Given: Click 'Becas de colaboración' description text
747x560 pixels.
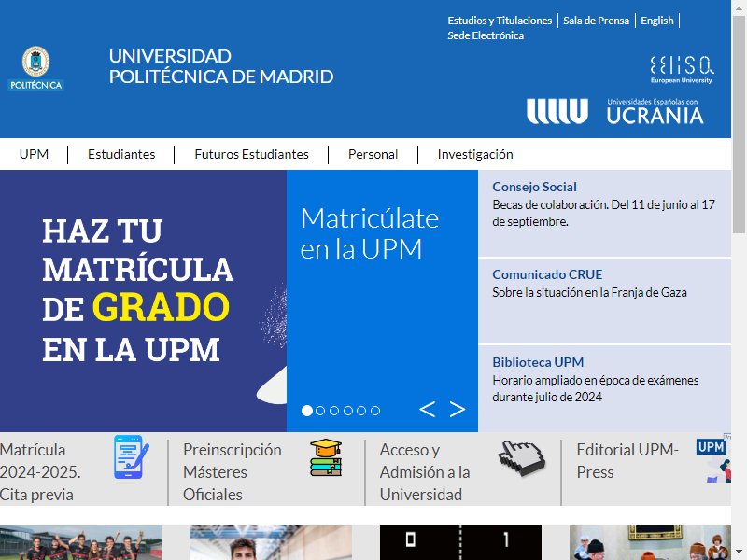Looking at the screenshot, I should (603, 213).
